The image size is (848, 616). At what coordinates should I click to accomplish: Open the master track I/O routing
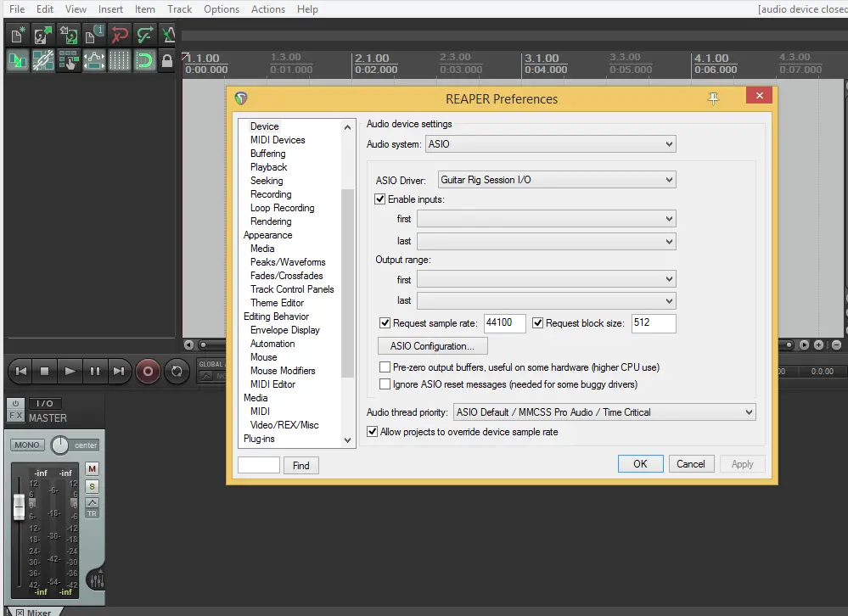[x=44, y=403]
